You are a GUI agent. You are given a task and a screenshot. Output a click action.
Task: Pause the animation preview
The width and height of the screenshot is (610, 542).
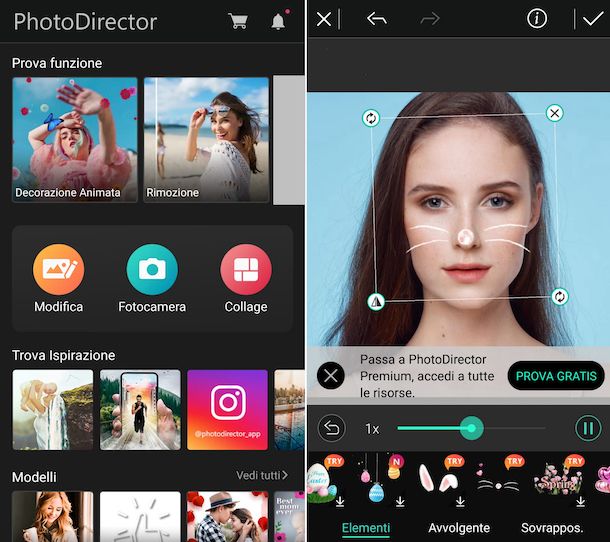point(588,428)
